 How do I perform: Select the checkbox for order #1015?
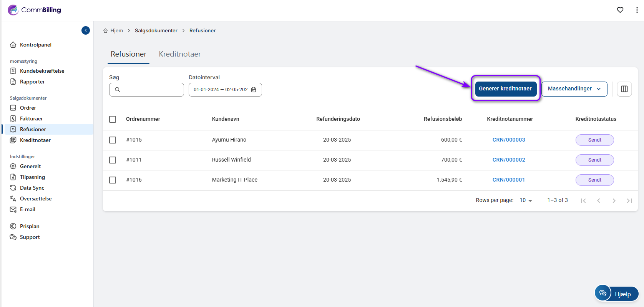click(113, 140)
